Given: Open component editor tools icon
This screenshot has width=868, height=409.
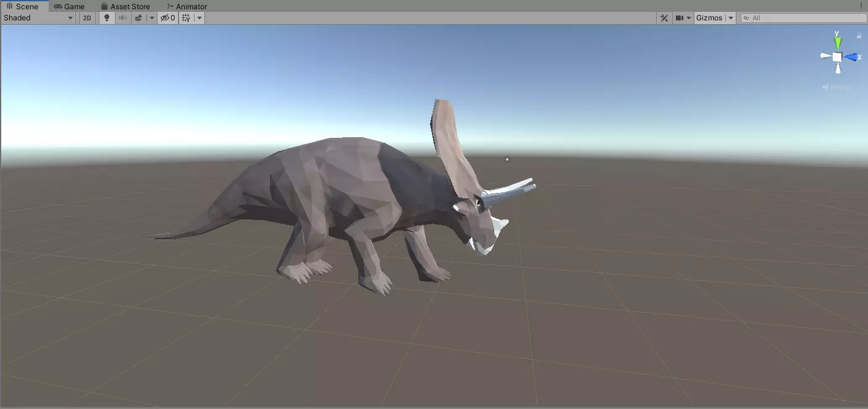Looking at the screenshot, I should (x=664, y=18).
